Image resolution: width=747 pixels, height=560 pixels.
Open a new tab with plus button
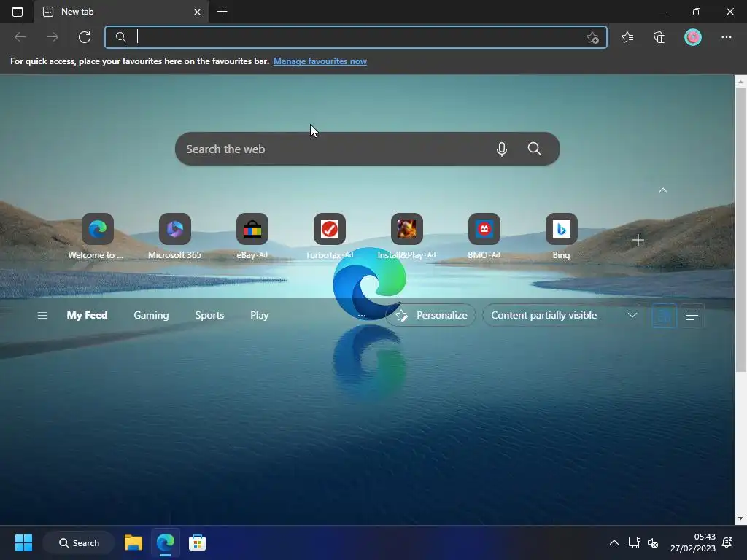pyautogui.click(x=222, y=12)
